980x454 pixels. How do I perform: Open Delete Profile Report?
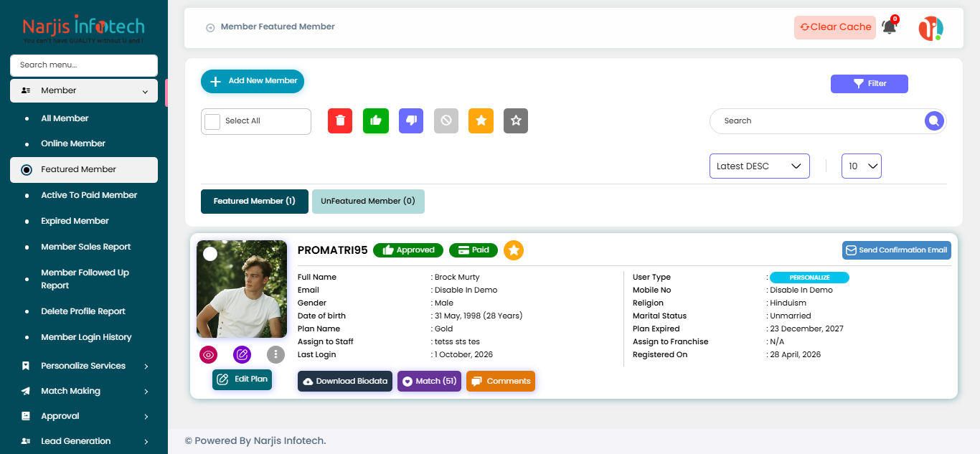83,311
